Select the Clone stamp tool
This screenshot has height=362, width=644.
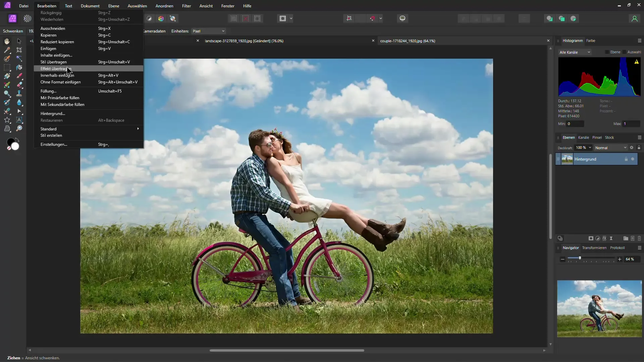(19, 94)
